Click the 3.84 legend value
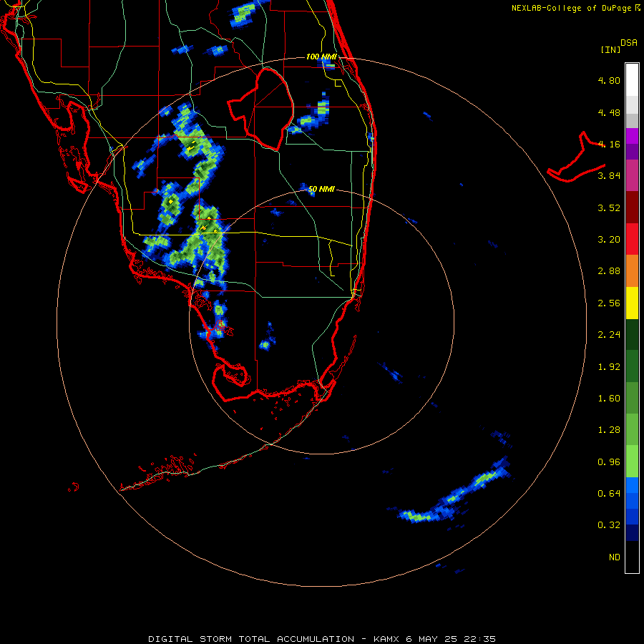 click(609, 176)
